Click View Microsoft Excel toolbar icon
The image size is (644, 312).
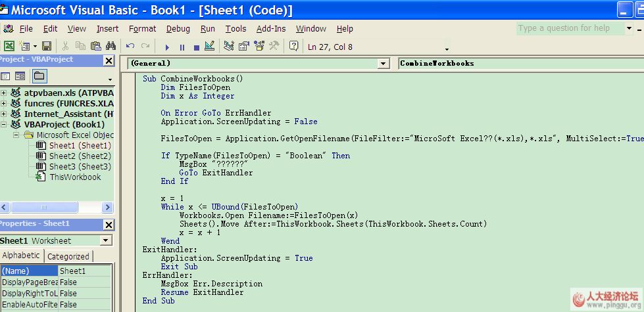9,46
